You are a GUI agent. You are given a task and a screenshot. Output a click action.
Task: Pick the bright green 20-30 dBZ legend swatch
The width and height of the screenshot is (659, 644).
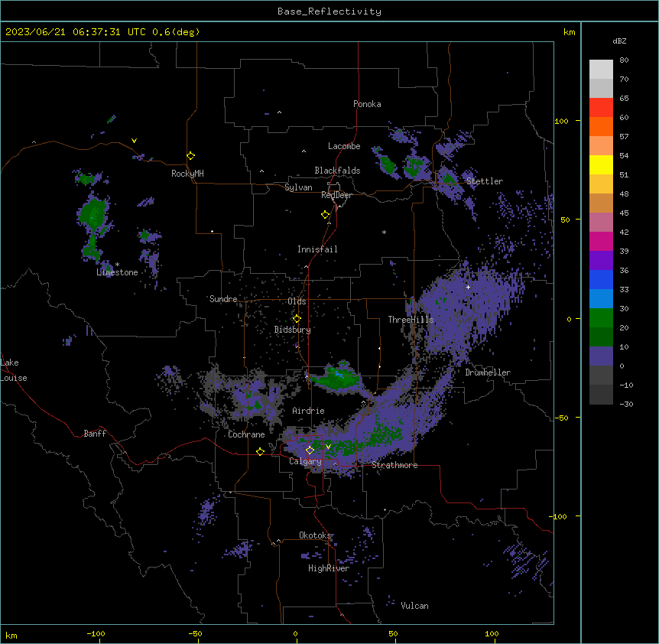coord(601,318)
